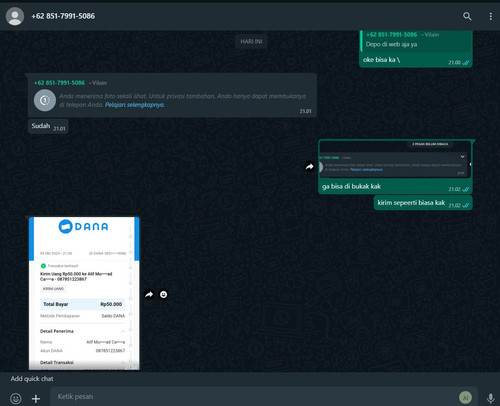Click the 'Sudah' message bubble
The image size is (500, 406).
tap(48, 126)
